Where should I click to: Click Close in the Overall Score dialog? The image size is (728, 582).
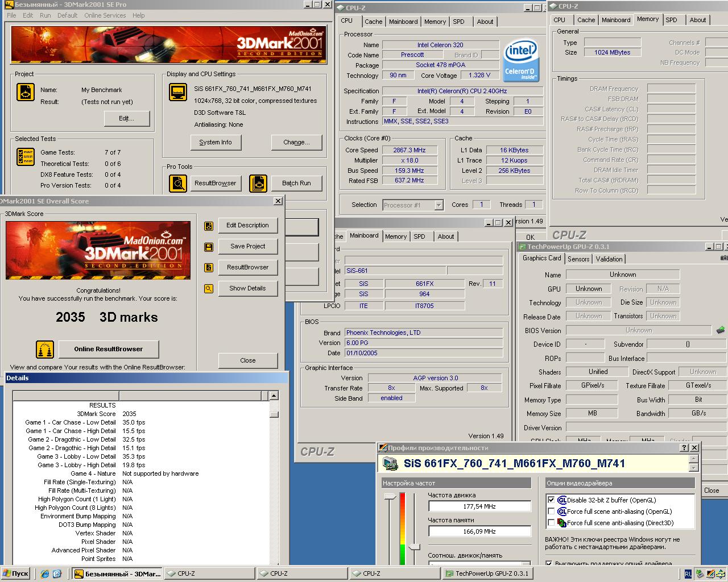[248, 360]
